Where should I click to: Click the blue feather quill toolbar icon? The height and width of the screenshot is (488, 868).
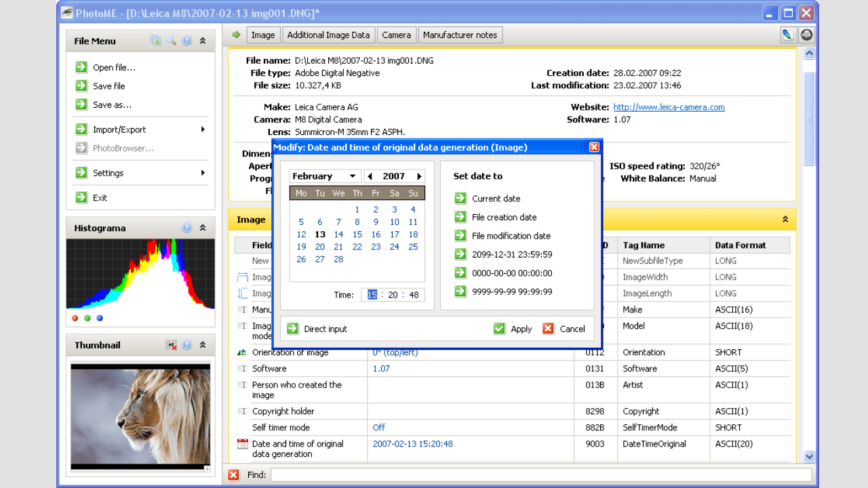click(x=788, y=35)
